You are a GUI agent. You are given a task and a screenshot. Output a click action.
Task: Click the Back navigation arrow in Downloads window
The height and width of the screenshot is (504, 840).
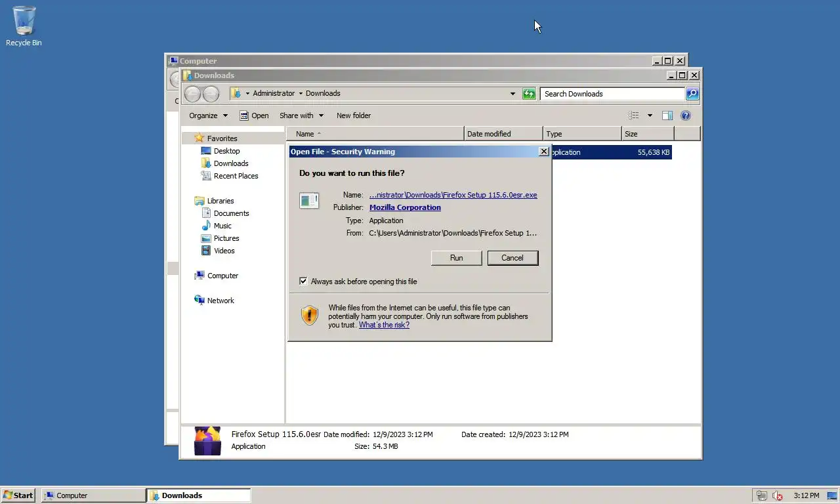pyautogui.click(x=192, y=94)
